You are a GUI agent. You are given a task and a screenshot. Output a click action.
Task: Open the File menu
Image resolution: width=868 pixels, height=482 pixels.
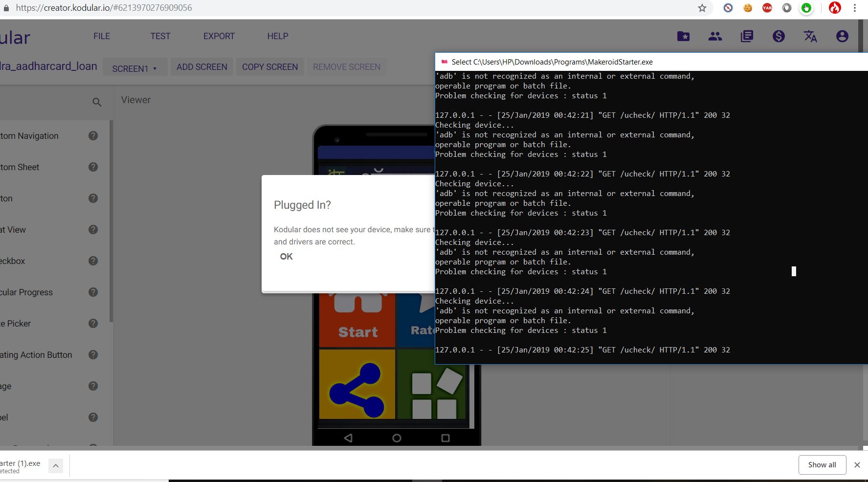[x=102, y=36]
